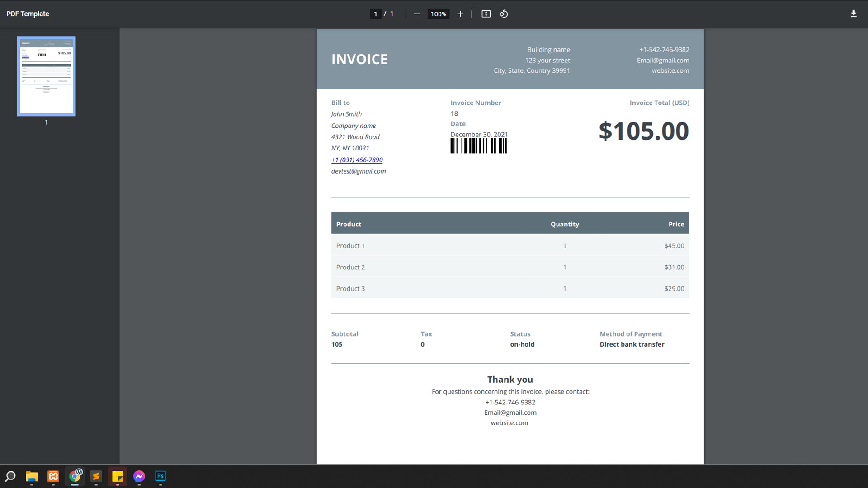Rotate the document counterclockwise
The height and width of the screenshot is (488, 868).
coord(504,14)
